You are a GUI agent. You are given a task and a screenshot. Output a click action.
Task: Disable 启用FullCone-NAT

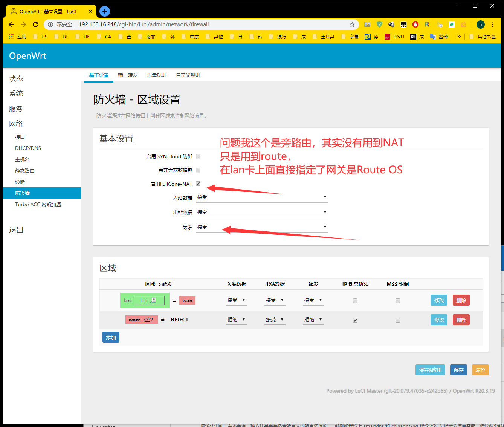[x=198, y=184]
